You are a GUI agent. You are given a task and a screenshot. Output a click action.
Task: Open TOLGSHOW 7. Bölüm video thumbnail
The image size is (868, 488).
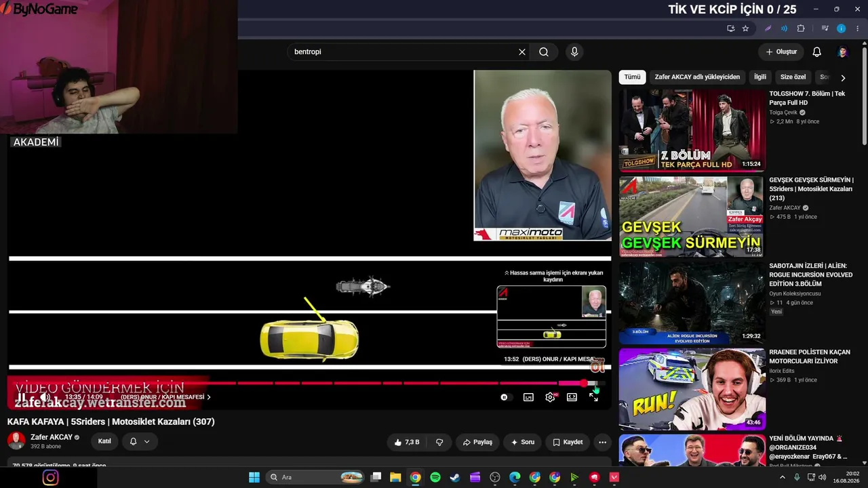click(692, 131)
